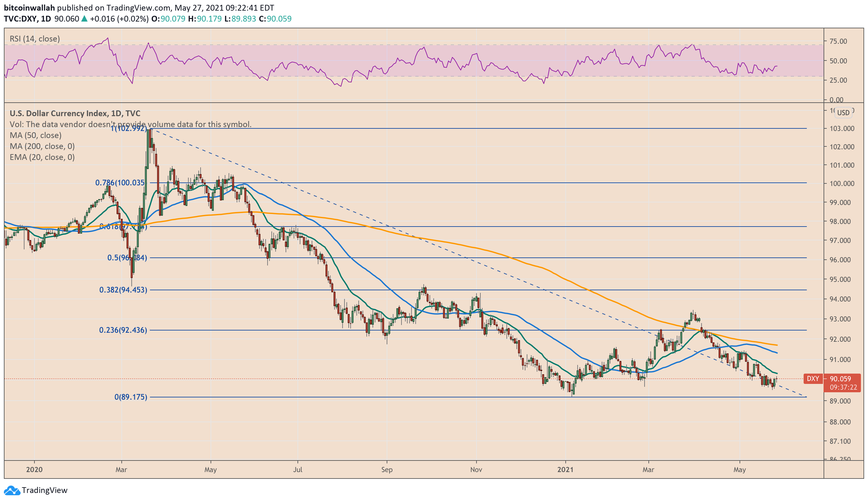Click the TradingView cloud logo icon
Screen dimensions: 868x502
tap(12, 490)
